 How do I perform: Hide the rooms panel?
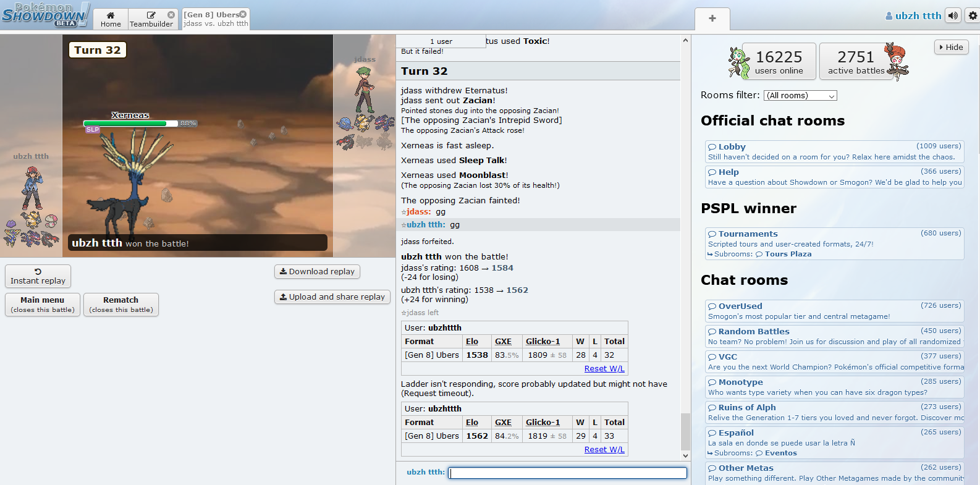(951, 47)
